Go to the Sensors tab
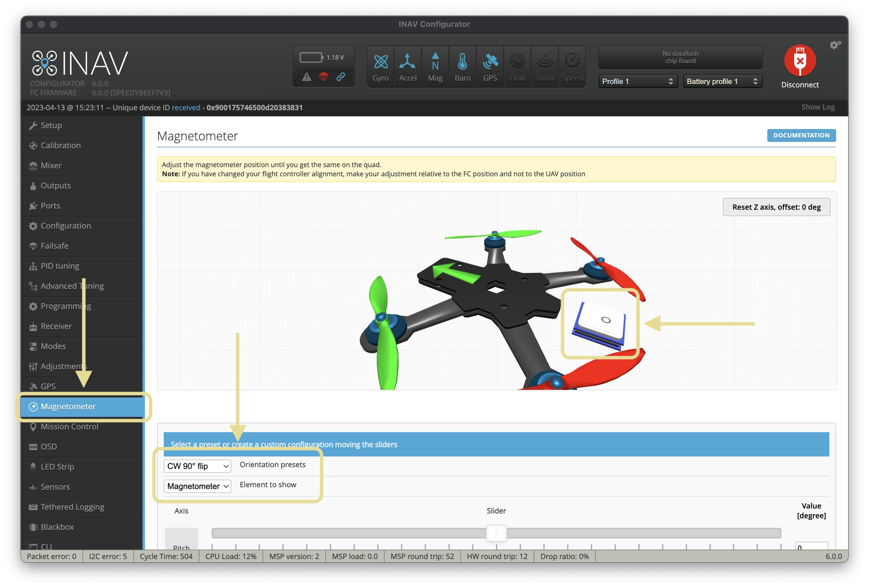869x588 pixels. coord(82,487)
